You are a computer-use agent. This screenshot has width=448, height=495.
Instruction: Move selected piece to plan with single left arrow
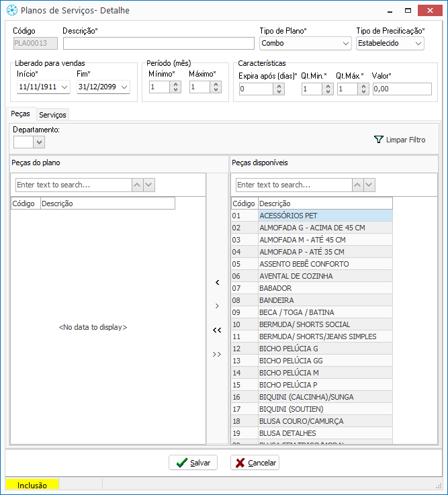click(217, 282)
